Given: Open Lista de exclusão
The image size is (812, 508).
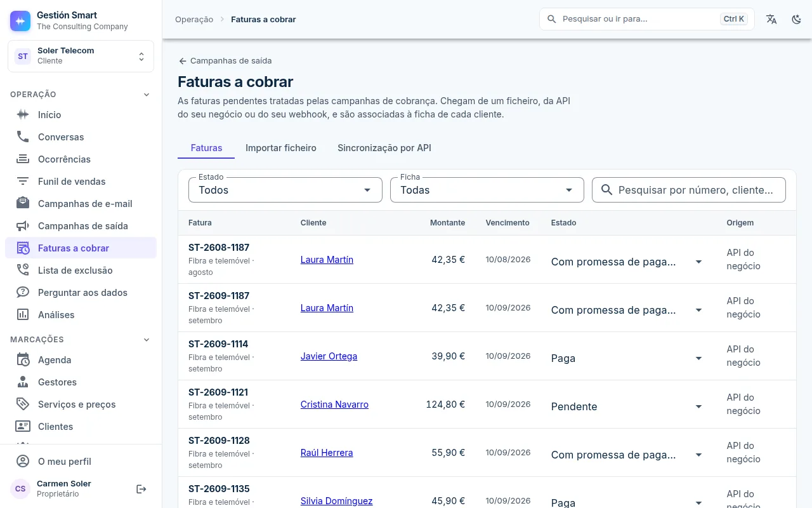Looking at the screenshot, I should click(81, 271).
